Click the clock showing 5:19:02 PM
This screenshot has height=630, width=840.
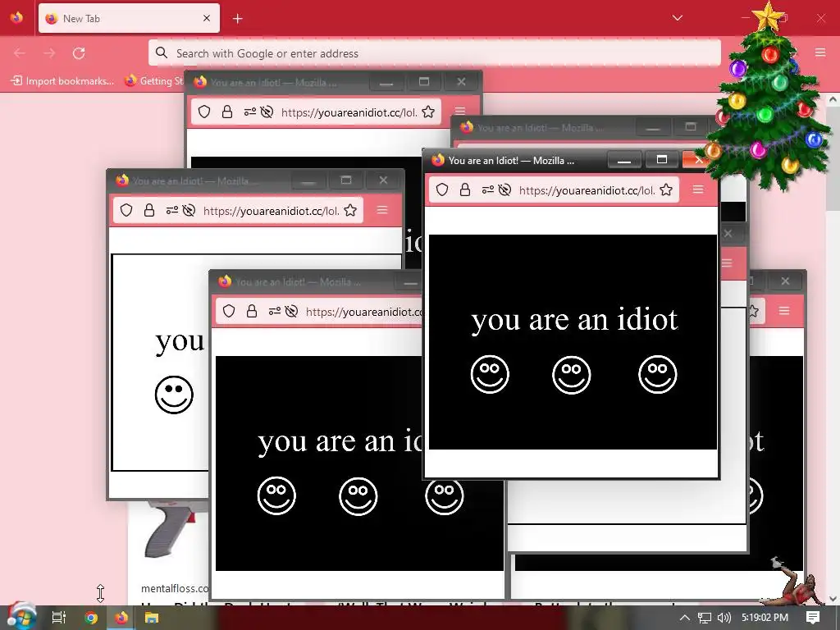(765, 618)
